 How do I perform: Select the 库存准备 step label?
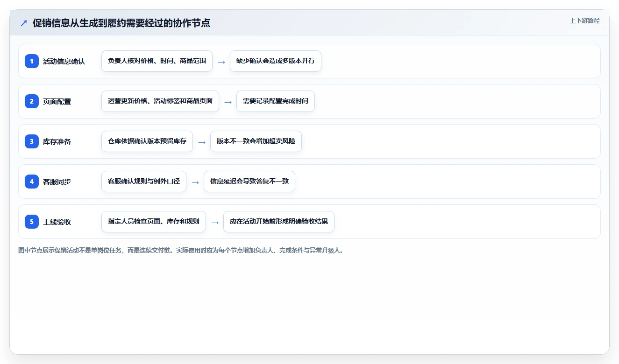(57, 141)
